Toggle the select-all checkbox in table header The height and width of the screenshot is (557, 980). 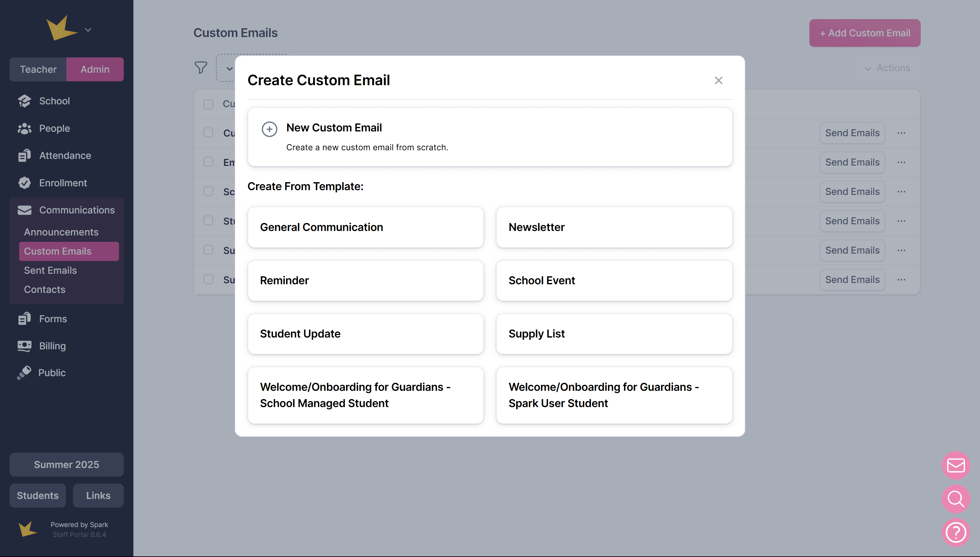(x=208, y=104)
